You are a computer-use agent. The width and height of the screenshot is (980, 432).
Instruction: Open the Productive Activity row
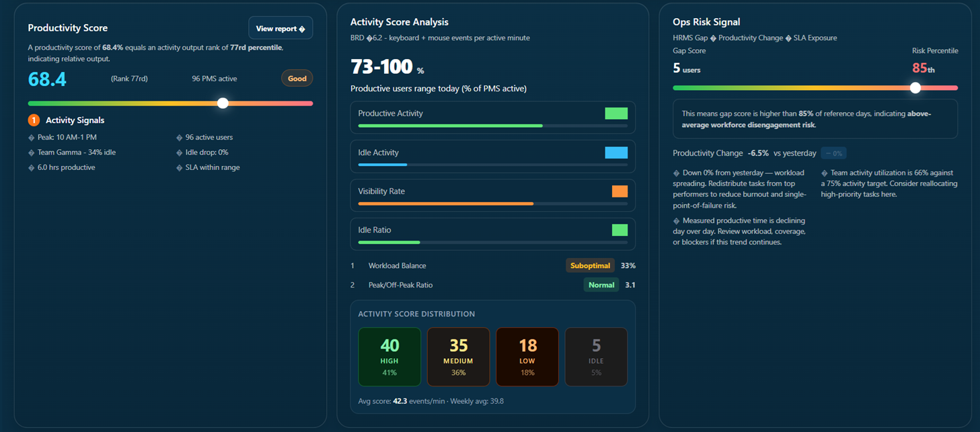493,118
